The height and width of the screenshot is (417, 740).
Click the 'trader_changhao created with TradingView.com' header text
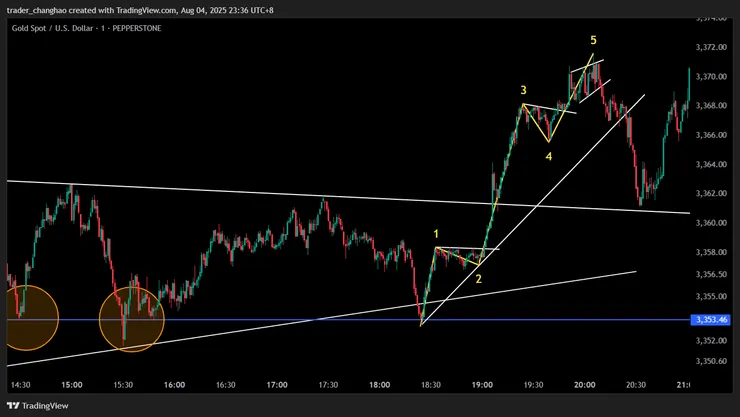point(92,10)
